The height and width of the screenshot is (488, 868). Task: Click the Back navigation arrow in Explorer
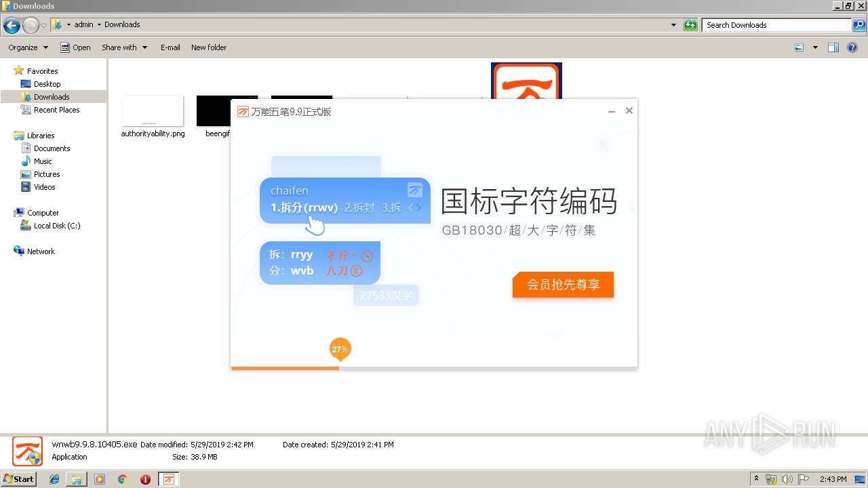pyautogui.click(x=12, y=26)
